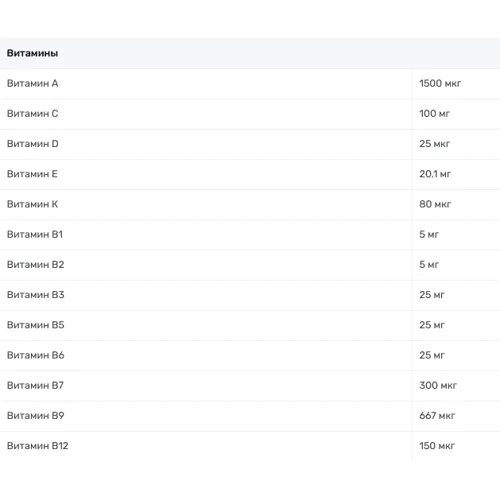Image resolution: width=500 pixels, height=500 pixels.
Task: Select the Витамин B6 row label
Action: pos(35,355)
